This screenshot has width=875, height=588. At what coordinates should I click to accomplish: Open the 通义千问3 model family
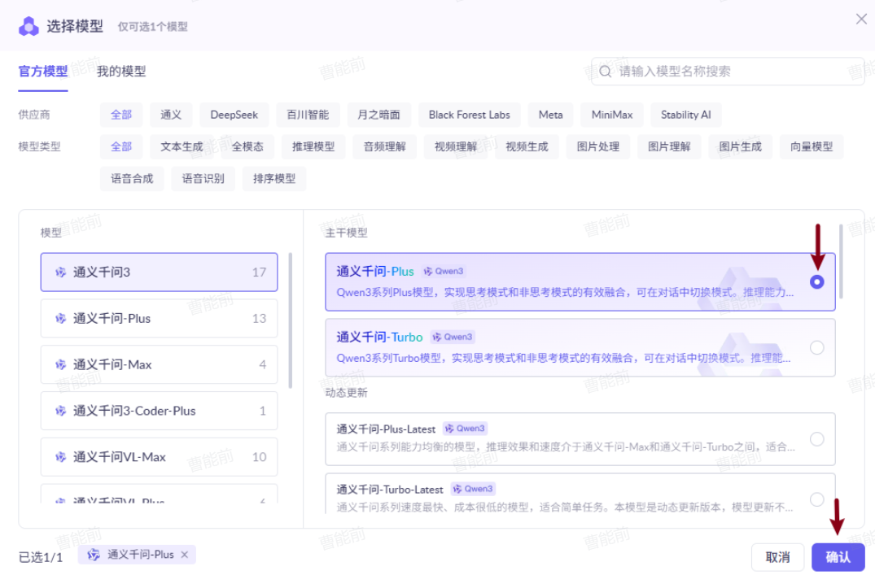click(x=159, y=272)
